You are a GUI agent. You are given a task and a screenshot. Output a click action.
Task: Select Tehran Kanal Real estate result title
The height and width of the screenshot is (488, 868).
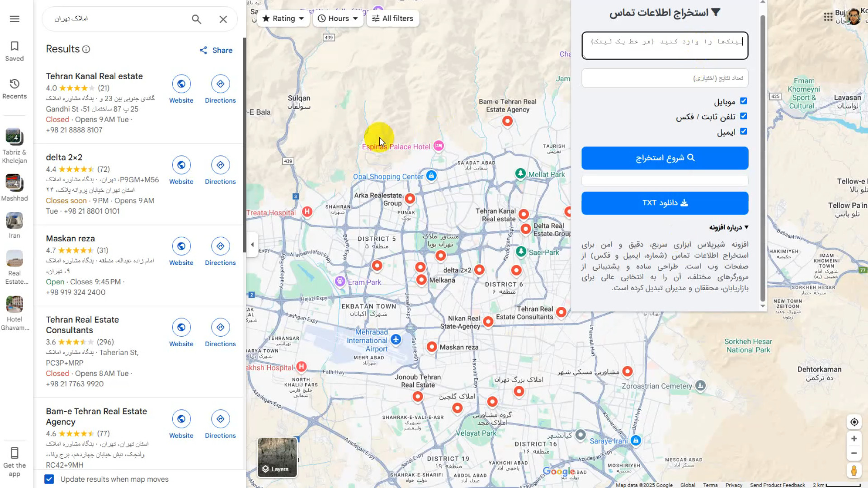(x=94, y=76)
